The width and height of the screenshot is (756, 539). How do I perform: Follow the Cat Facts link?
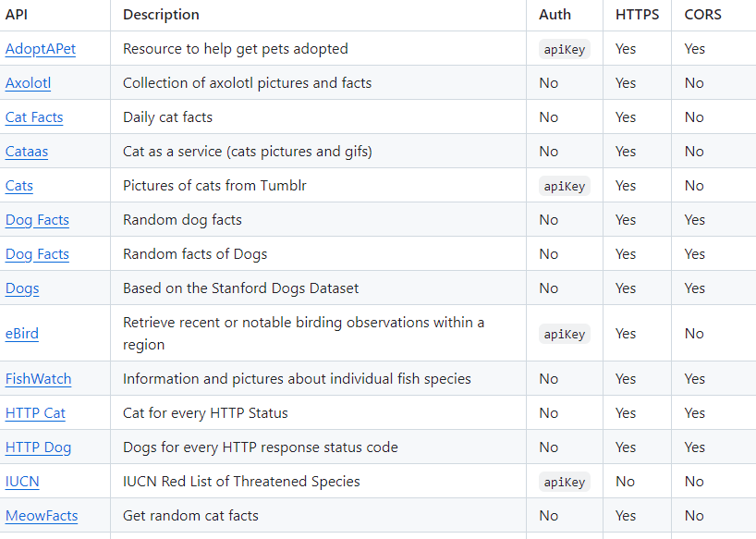[x=34, y=117]
